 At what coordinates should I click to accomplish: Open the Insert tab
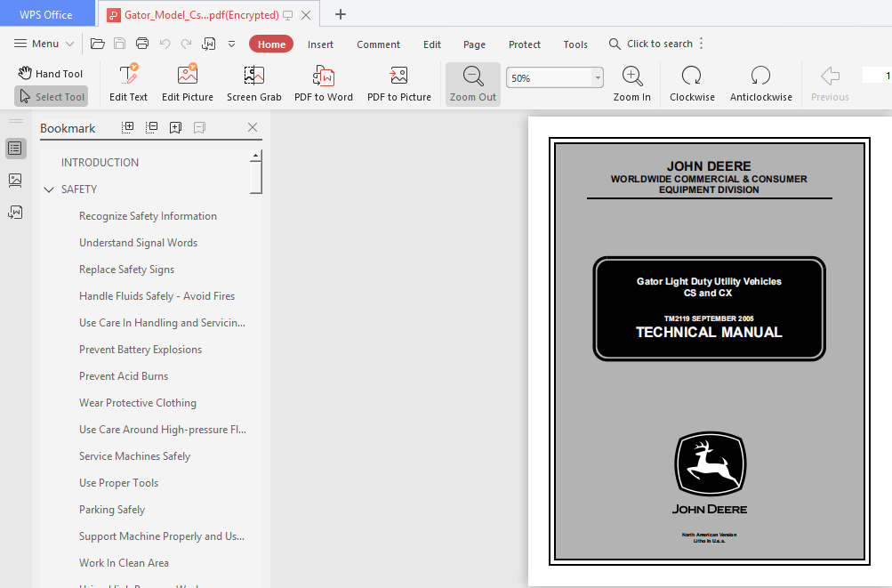click(x=320, y=44)
